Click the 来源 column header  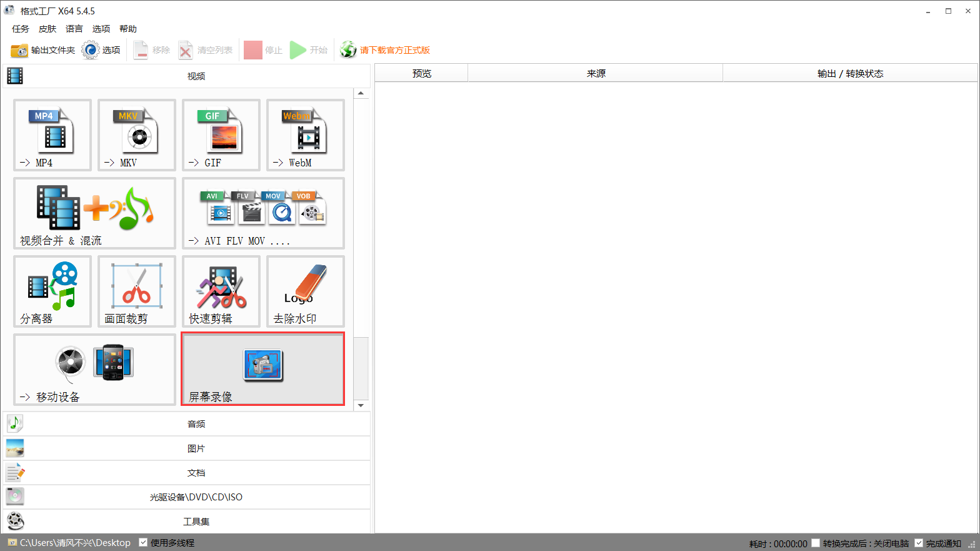(596, 73)
